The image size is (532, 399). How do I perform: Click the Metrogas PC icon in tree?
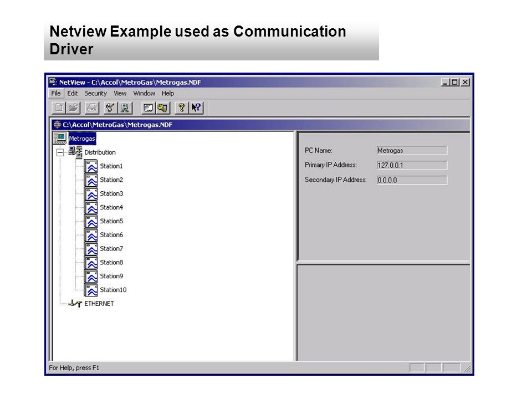[60, 139]
